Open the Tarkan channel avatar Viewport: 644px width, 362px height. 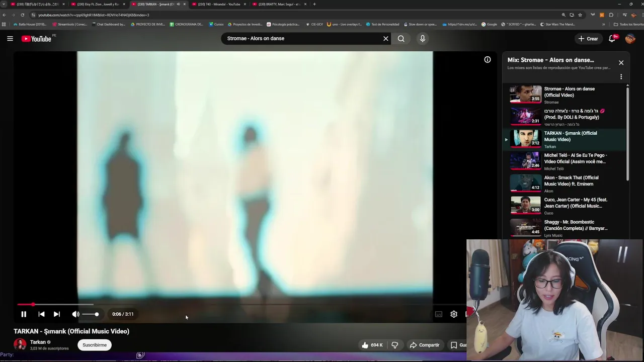point(20,345)
